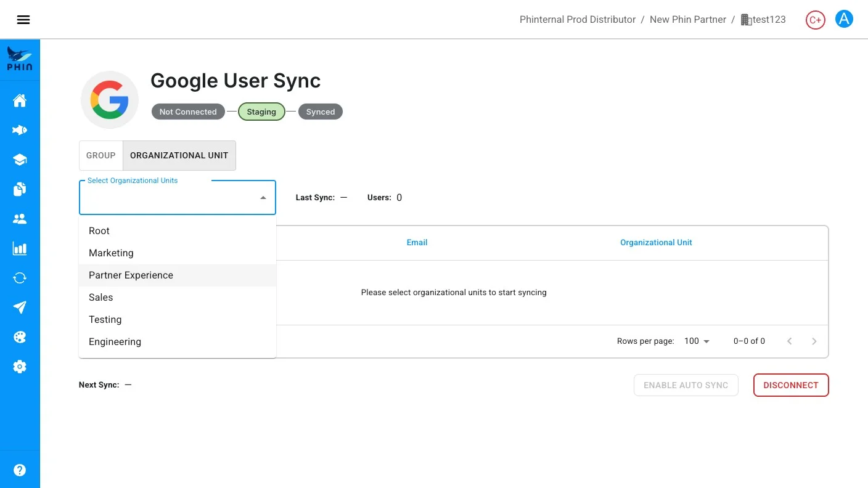Click the 0–0 of 0 text
The image size is (868, 488).
pos(749,341)
